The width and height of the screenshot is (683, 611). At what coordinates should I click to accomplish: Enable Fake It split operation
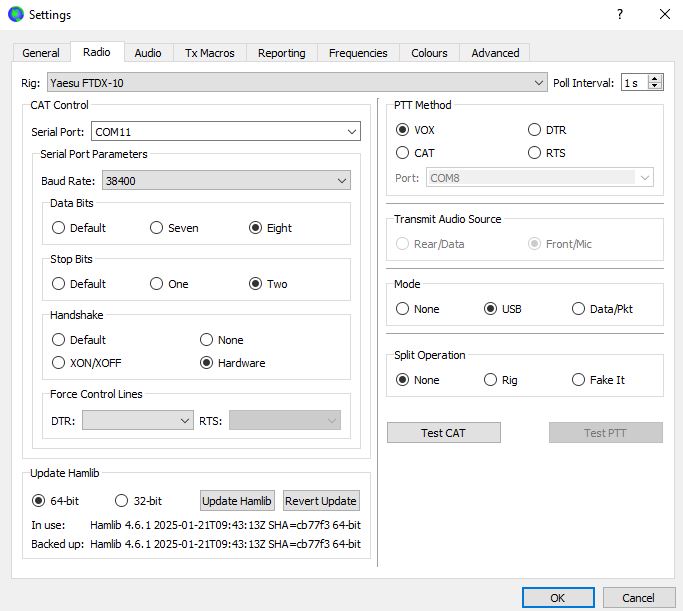point(579,380)
